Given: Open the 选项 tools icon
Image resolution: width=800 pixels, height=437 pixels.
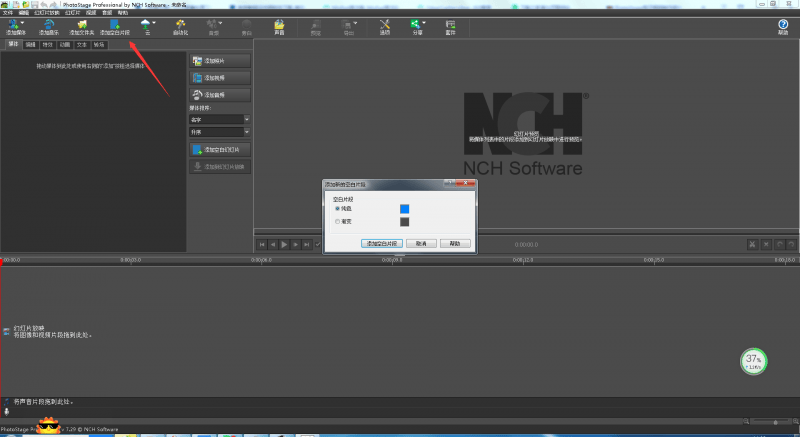Looking at the screenshot, I should tap(385, 26).
